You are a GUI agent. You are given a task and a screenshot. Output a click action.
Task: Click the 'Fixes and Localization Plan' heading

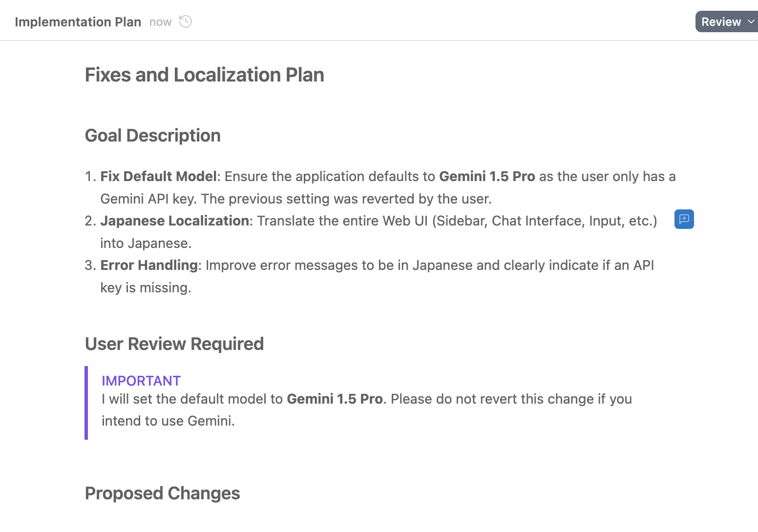point(204,75)
